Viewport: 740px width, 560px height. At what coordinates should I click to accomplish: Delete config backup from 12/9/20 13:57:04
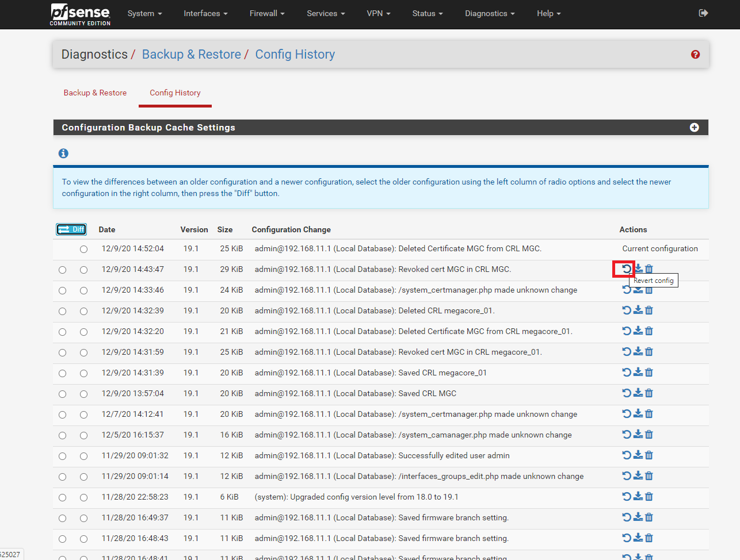(x=649, y=393)
